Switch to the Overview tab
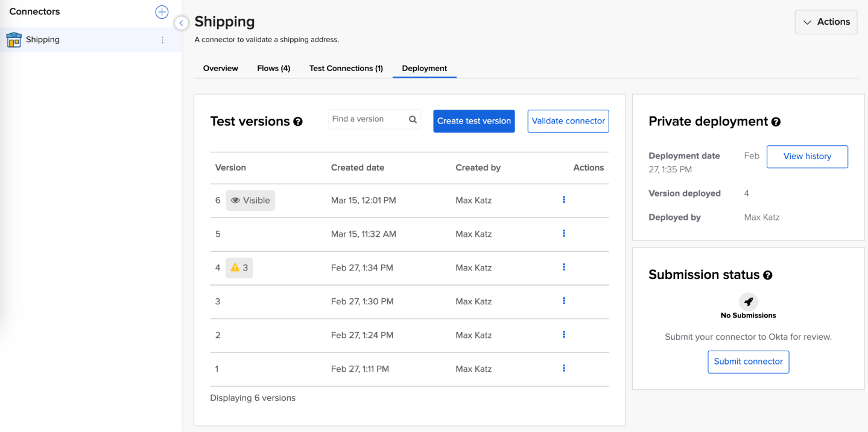 point(220,68)
